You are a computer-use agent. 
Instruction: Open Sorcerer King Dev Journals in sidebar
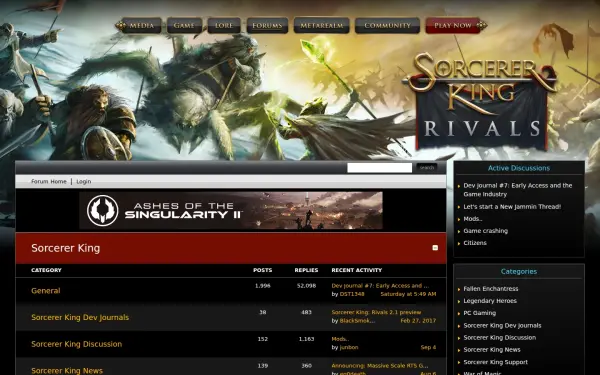pos(502,326)
